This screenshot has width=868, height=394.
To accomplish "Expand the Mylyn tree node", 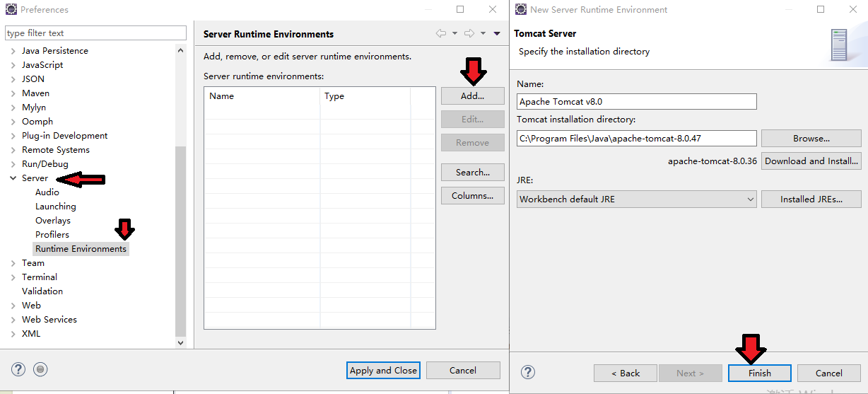I will tap(13, 108).
